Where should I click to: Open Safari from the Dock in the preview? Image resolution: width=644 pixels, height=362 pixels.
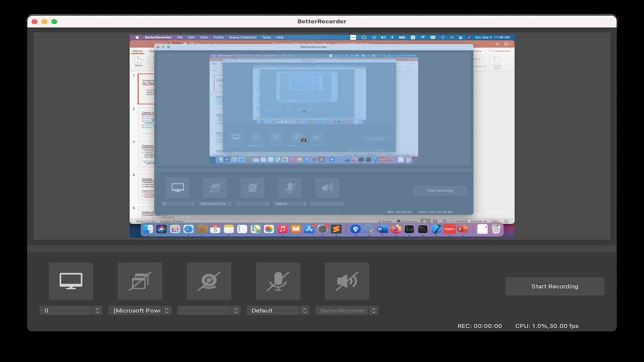click(189, 229)
